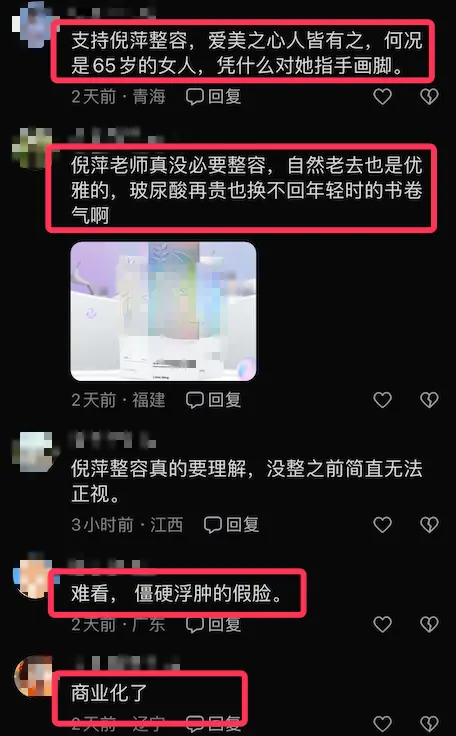
Task: Like the 商业化了 comment
Action: [x=382, y=723]
